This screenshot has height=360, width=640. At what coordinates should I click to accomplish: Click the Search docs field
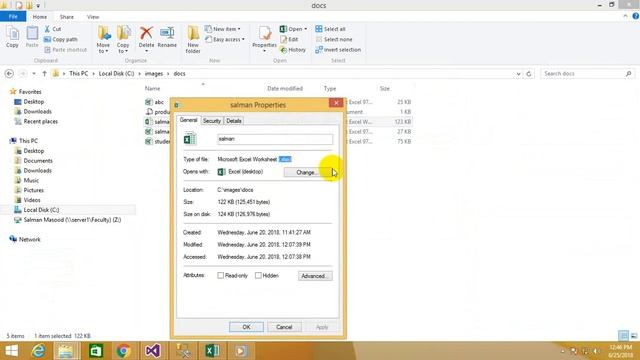(588, 74)
